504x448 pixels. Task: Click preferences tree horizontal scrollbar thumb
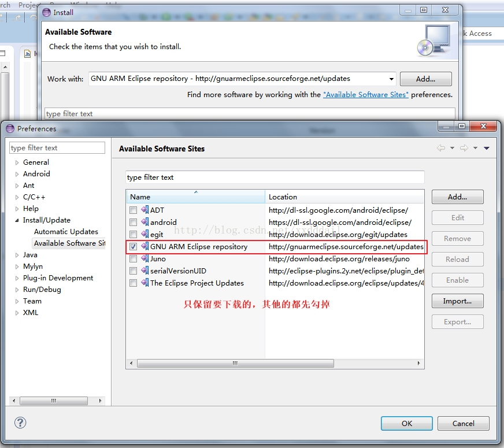click(x=54, y=401)
